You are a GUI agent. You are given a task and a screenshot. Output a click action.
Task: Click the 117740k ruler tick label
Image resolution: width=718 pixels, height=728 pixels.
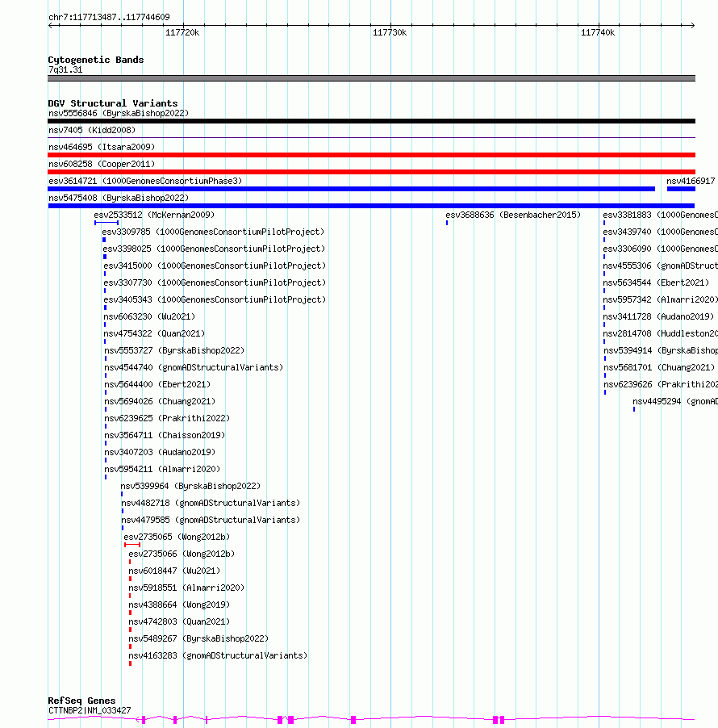click(x=598, y=32)
